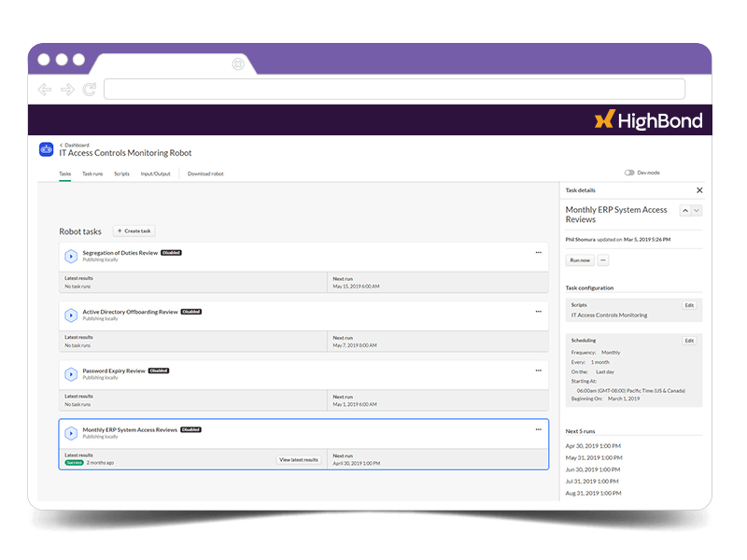Click 'Jul 31, 2019 1:00 PM' in Next 5 runs
Image resolution: width=747 pixels, height=560 pixels.
(x=592, y=482)
